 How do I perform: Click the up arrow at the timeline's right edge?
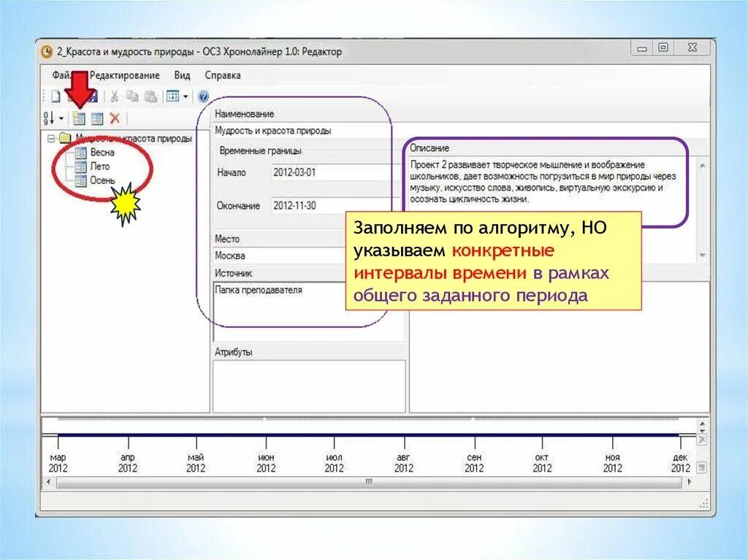702,424
